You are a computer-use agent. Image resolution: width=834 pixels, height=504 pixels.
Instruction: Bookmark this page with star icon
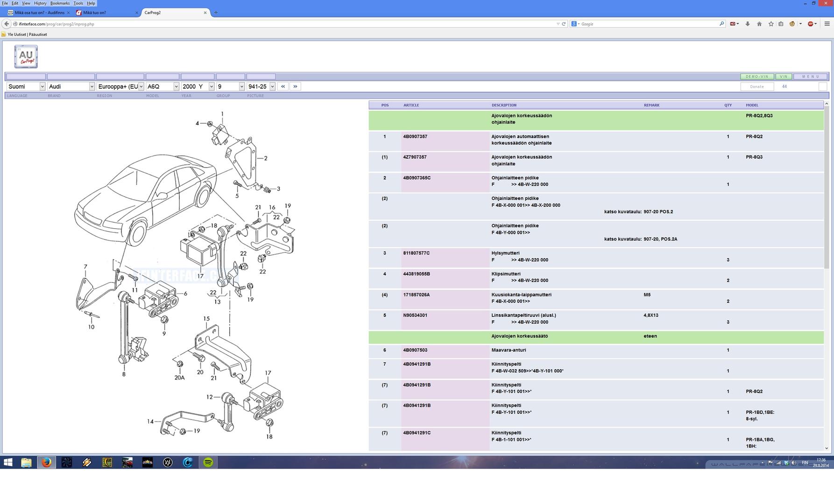coord(771,24)
